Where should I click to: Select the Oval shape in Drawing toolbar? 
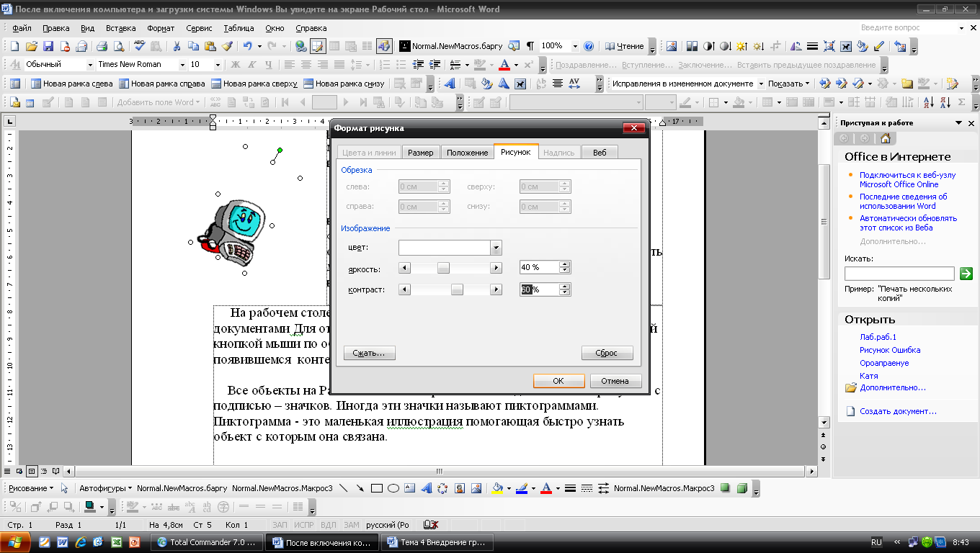coord(393,488)
